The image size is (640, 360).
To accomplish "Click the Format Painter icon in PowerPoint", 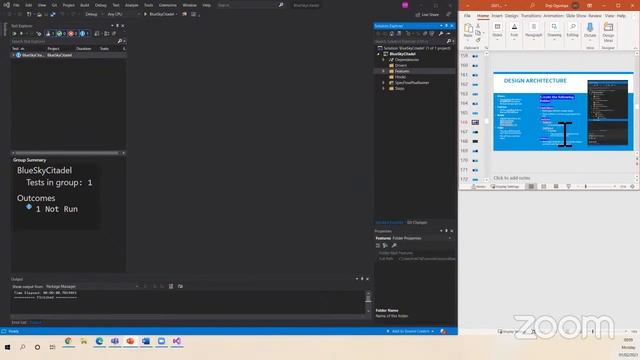I will coord(478,40).
